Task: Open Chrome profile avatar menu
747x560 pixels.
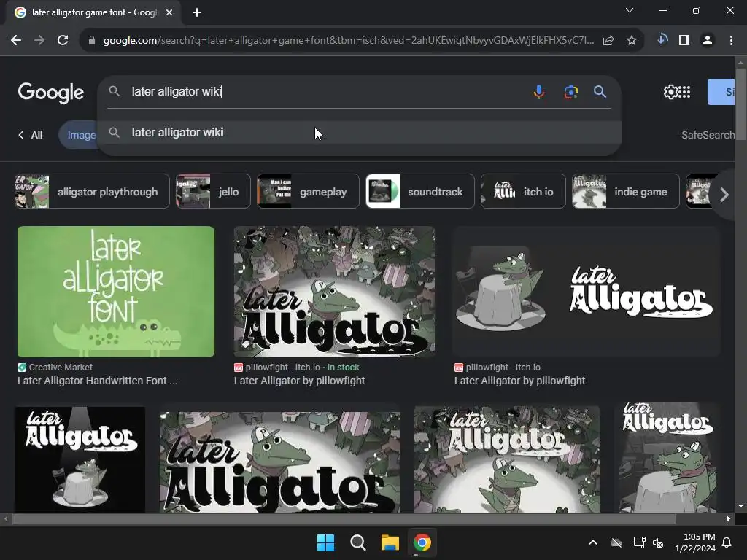Action: point(708,41)
